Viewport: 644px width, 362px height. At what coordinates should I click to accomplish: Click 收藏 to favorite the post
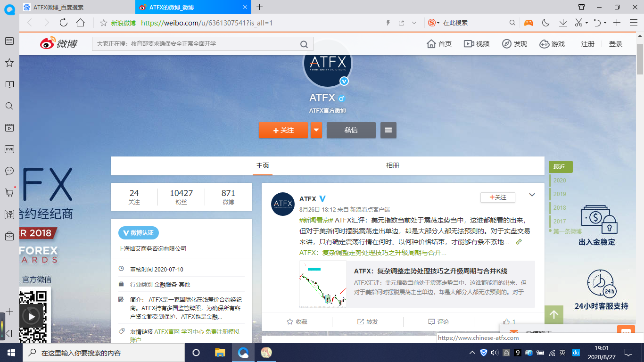tap(297, 321)
